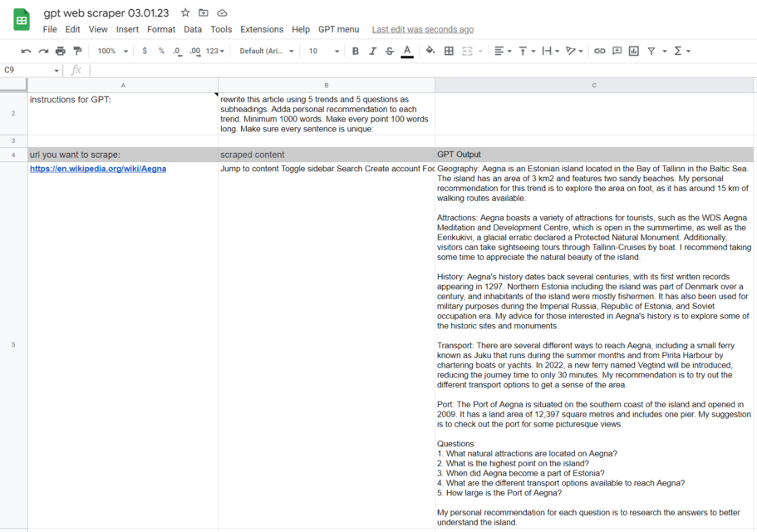Viewport: 757px width, 532px height.
Task: Open the Format menu
Action: (161, 29)
